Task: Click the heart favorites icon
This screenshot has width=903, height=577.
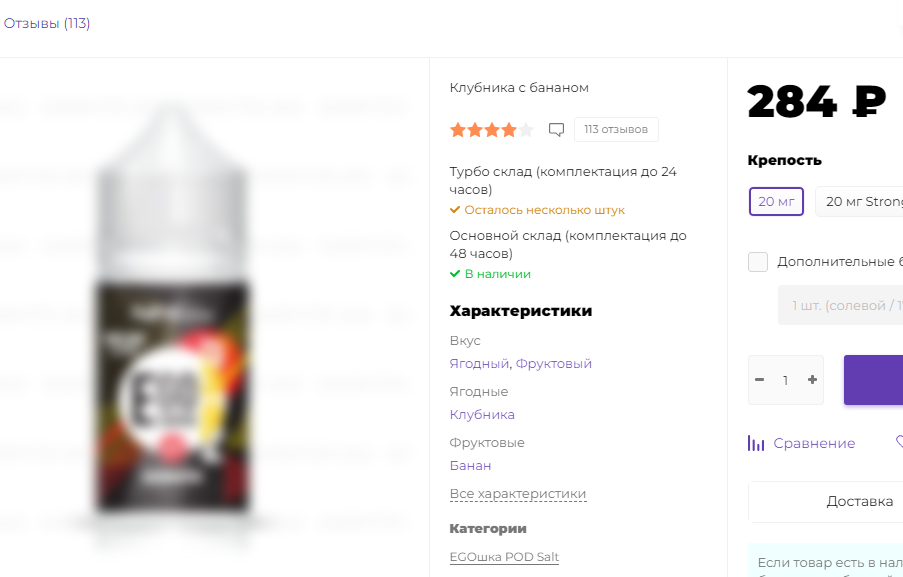Action: tap(899, 442)
